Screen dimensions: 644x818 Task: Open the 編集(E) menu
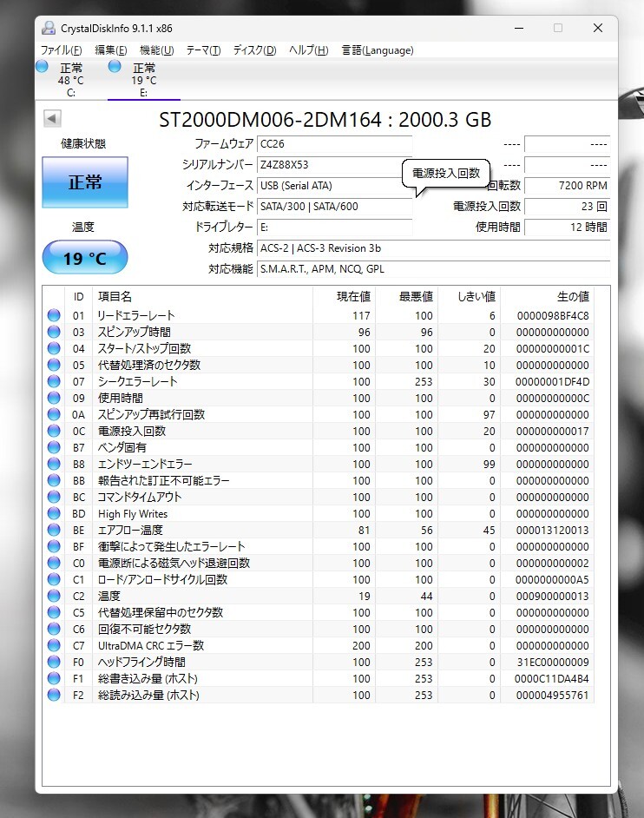point(110,50)
